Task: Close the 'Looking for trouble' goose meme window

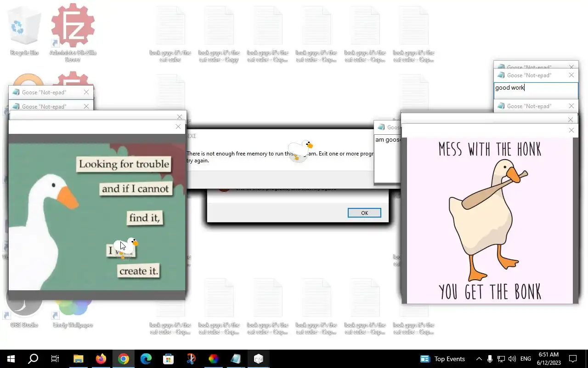Action: (178, 126)
